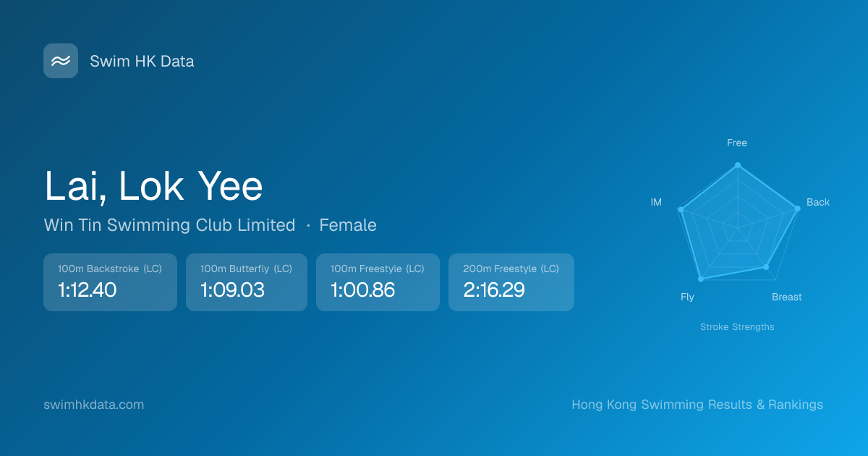868x456 pixels.
Task: Click the Breast data point on radar chart
Action: coord(766,268)
